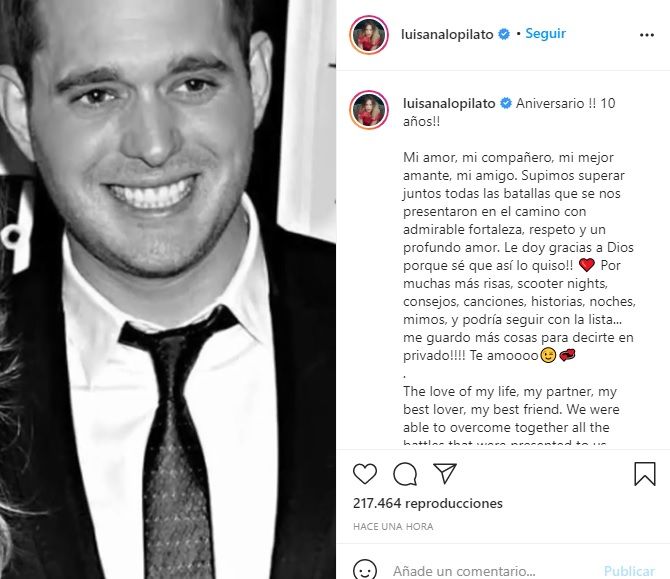Click the verified badge beside header username
The image size is (670, 579).
point(504,34)
